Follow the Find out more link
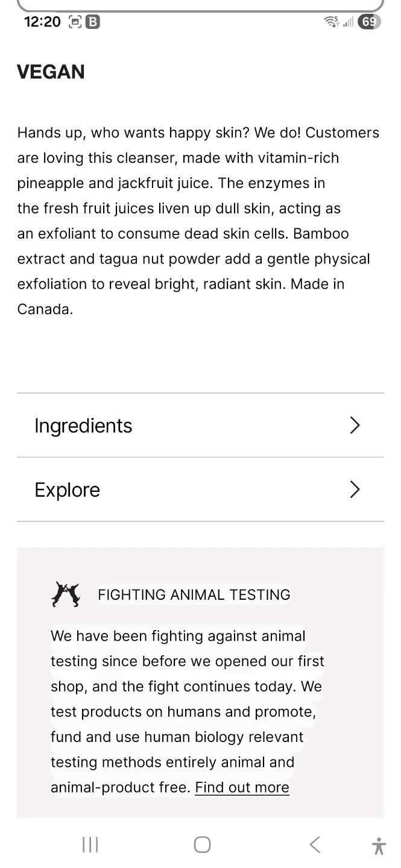The image size is (401, 868). click(x=242, y=787)
